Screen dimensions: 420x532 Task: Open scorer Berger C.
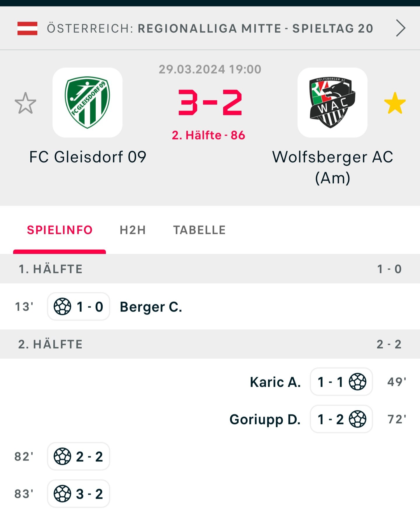click(x=151, y=307)
